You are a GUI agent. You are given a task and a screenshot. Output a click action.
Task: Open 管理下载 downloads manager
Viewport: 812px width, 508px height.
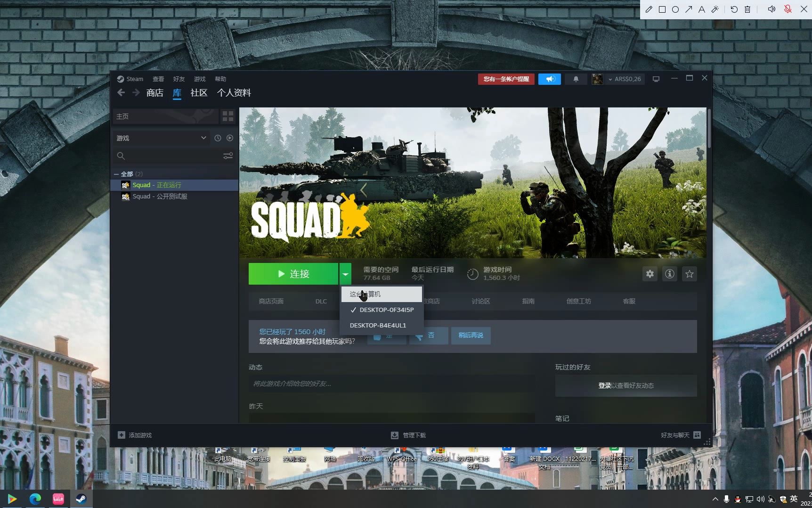click(x=408, y=435)
